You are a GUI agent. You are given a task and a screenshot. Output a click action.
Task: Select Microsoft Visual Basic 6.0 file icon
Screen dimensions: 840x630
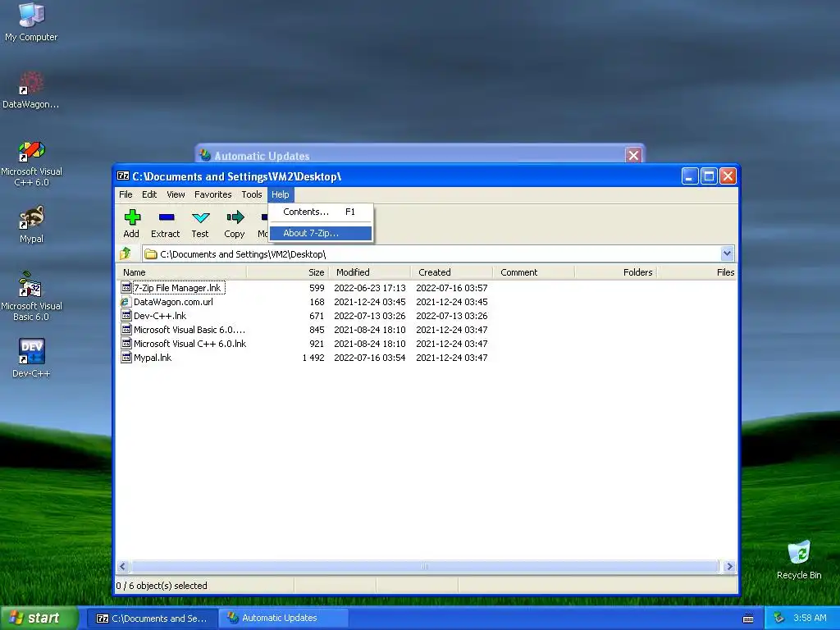[x=126, y=330]
